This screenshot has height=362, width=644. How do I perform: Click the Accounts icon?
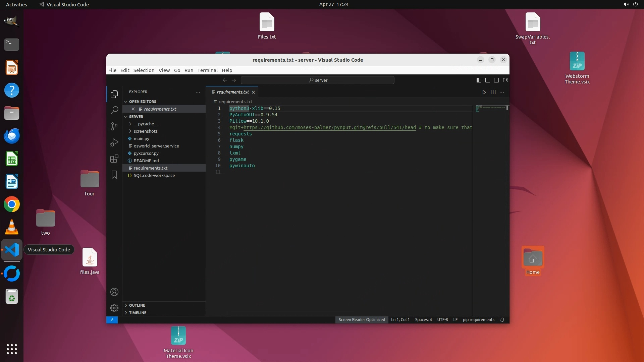click(114, 292)
